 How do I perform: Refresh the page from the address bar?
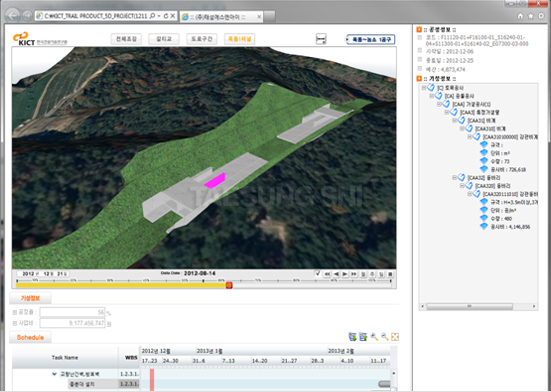coord(166,16)
